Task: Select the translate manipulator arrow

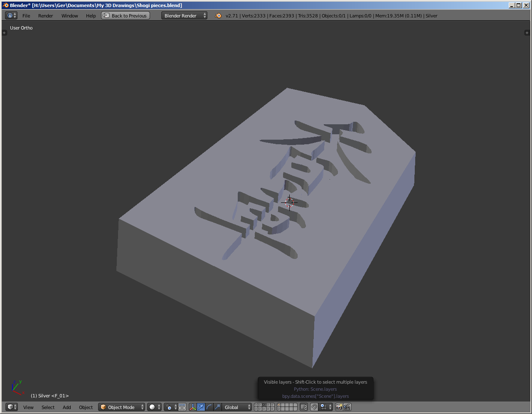Action: tap(201, 407)
